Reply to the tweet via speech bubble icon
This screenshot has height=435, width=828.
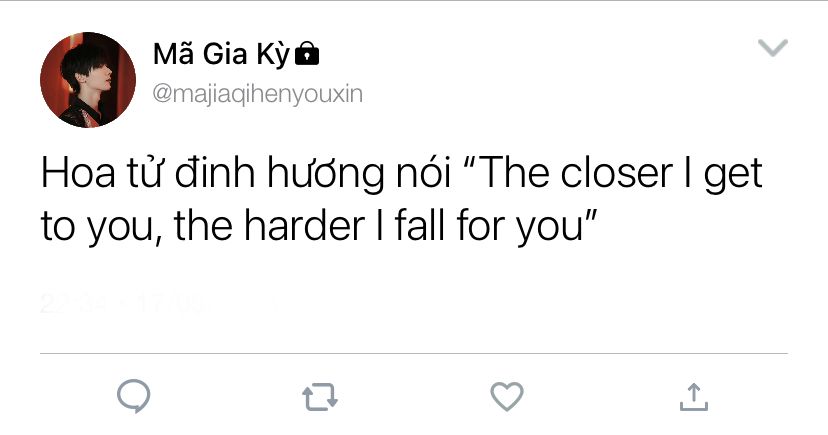[x=134, y=395]
